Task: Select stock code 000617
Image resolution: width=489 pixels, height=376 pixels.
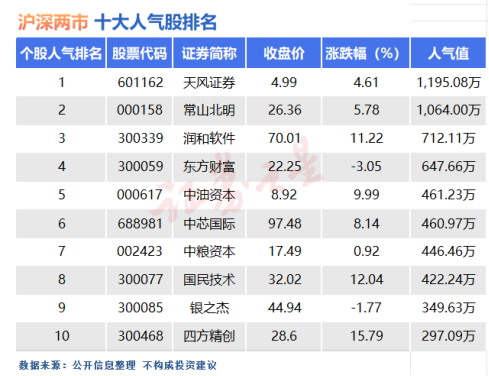Action: [x=140, y=195]
